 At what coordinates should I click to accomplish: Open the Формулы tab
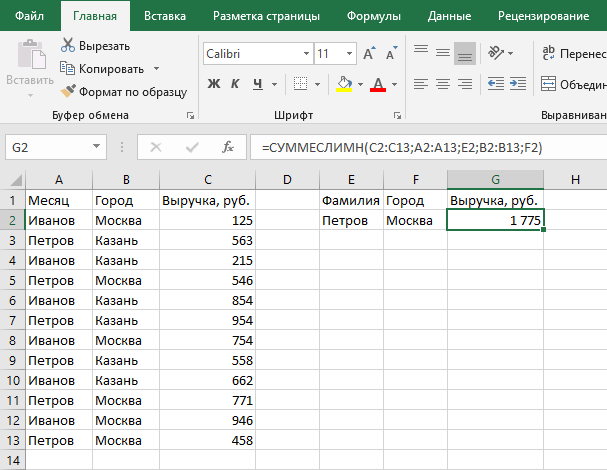(374, 16)
